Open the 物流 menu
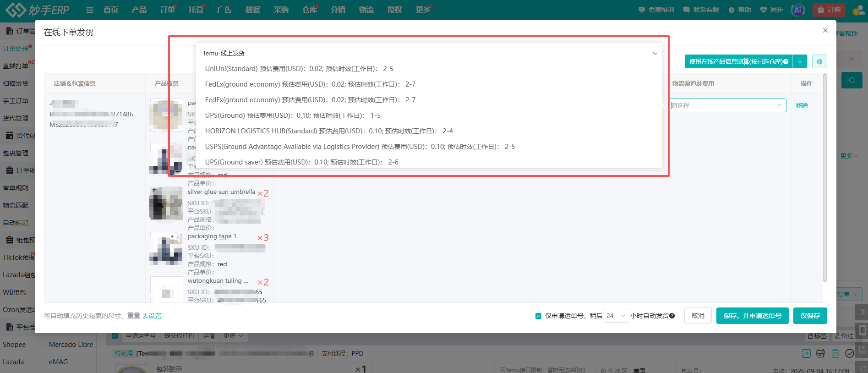The width and height of the screenshot is (868, 373). (366, 10)
